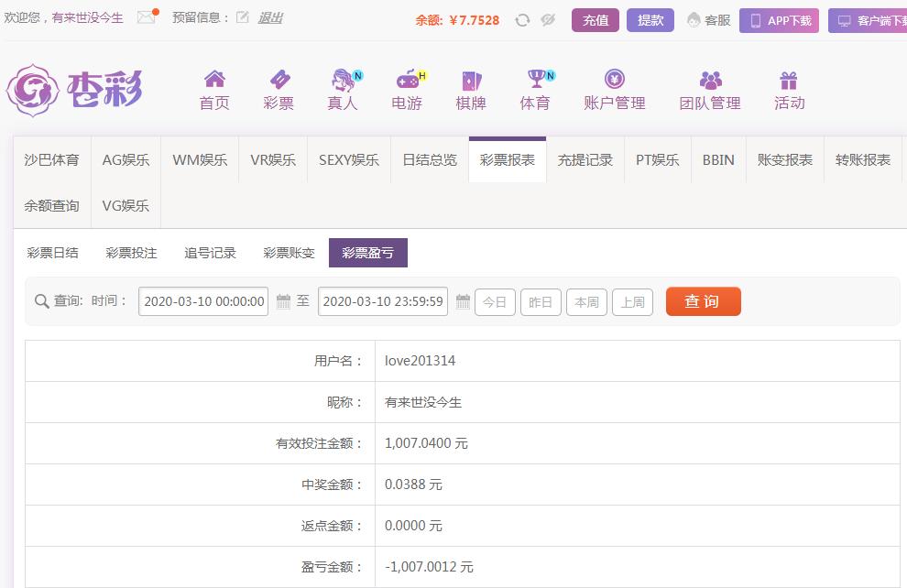Screen dimensions: 907x588
Task: Open end date calendar picker icon
Action: (x=463, y=301)
